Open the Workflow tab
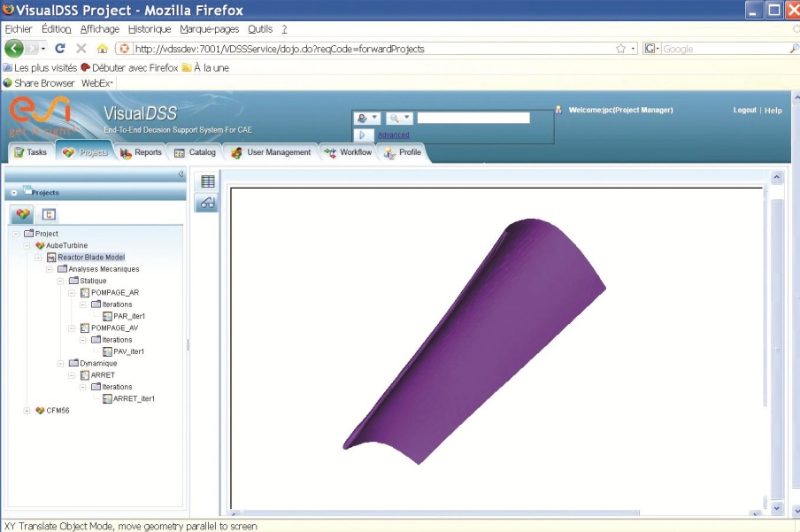Viewport: 800px width, 532px height. 348,152
